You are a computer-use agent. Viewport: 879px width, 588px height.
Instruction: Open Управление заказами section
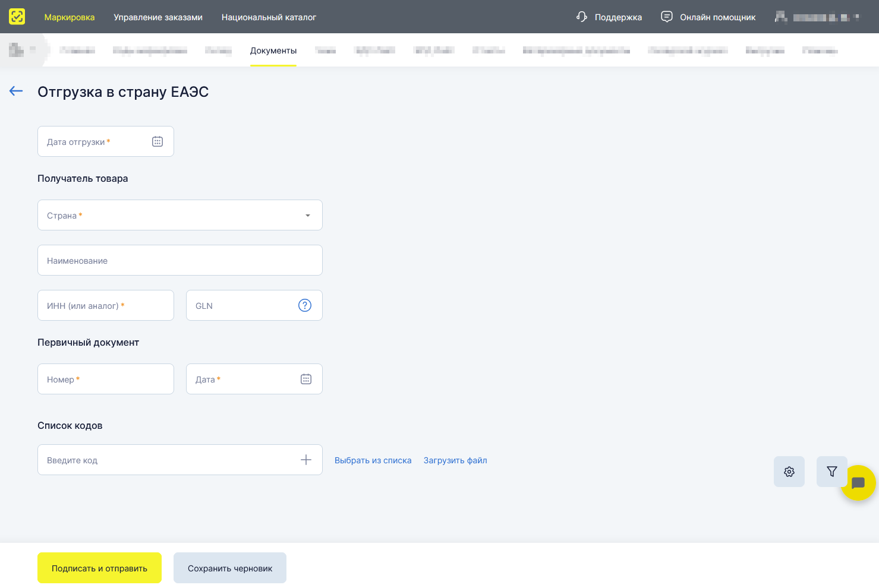[x=158, y=17]
